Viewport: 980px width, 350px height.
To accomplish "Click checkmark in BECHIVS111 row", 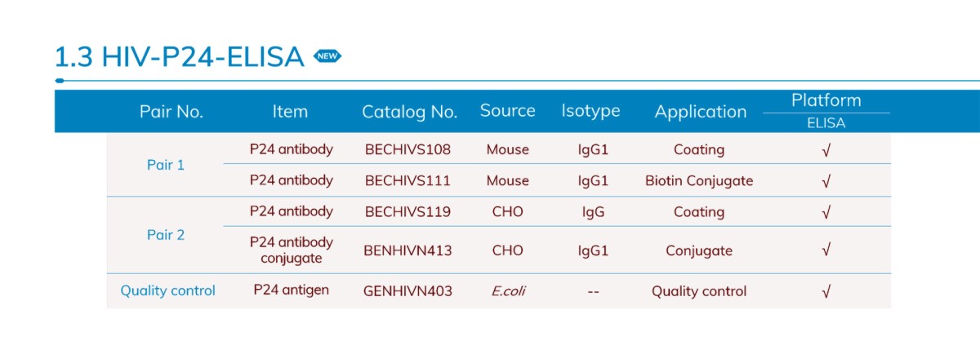I will pyautogui.click(x=826, y=181).
